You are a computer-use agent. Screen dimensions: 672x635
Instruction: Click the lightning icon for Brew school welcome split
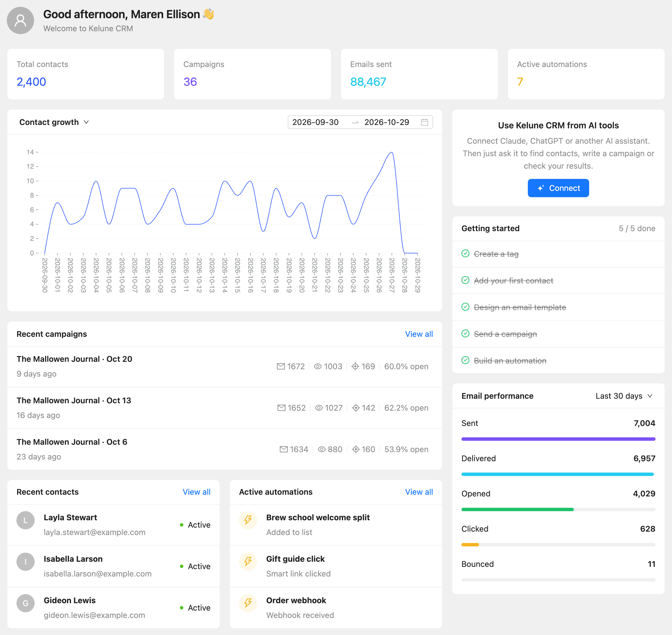(x=248, y=520)
